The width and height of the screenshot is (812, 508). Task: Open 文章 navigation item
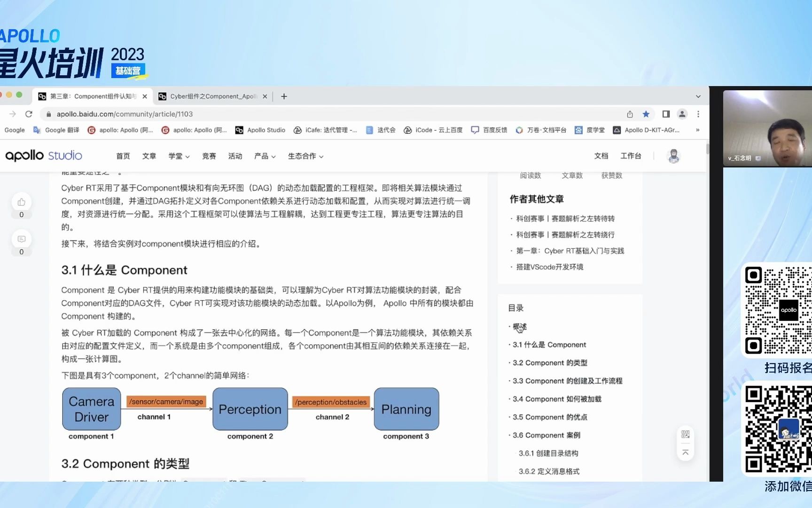[x=149, y=156]
